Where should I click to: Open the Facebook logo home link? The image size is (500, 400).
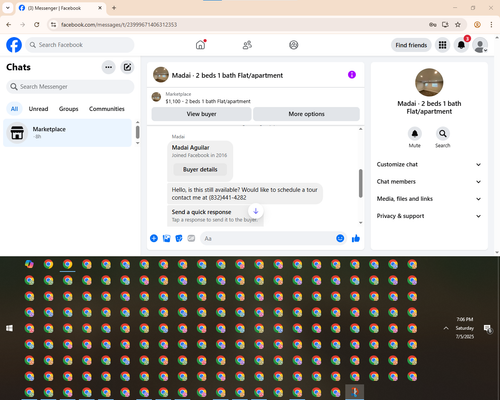14,45
